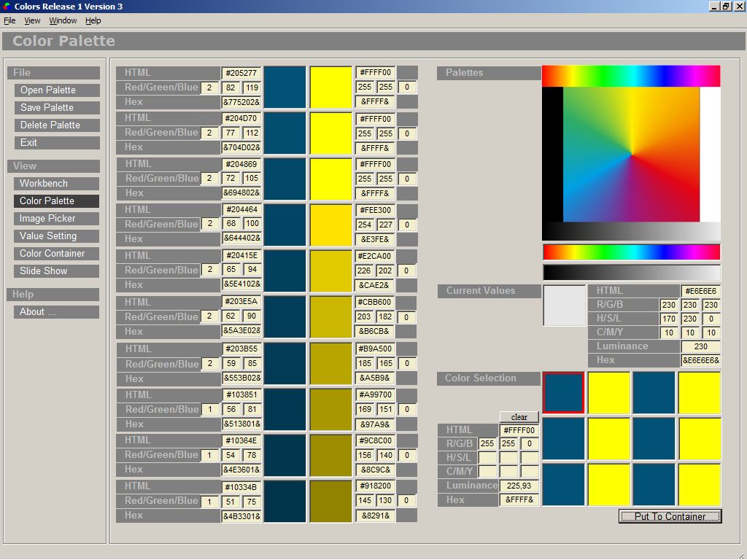The height and width of the screenshot is (560, 747).
Task: Click the rainbow hue strip above palette square
Action: tap(631, 76)
